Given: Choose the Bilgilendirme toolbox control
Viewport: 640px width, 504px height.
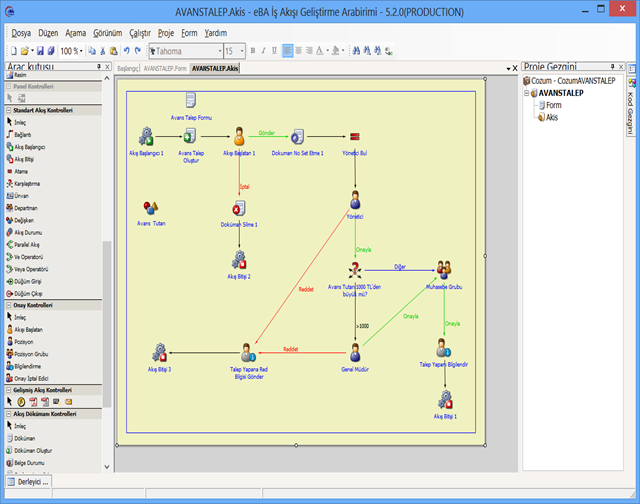Looking at the screenshot, I should [24, 366].
